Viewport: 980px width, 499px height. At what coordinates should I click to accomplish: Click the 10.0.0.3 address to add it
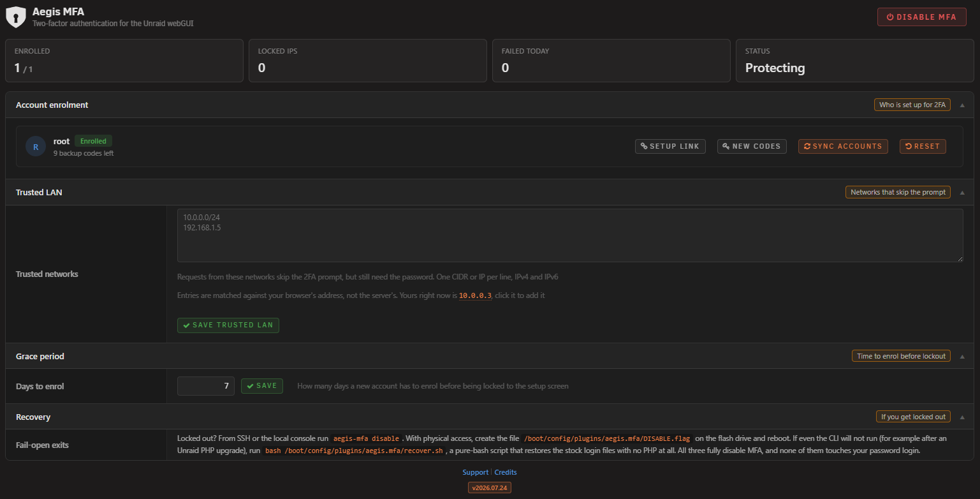pos(475,296)
